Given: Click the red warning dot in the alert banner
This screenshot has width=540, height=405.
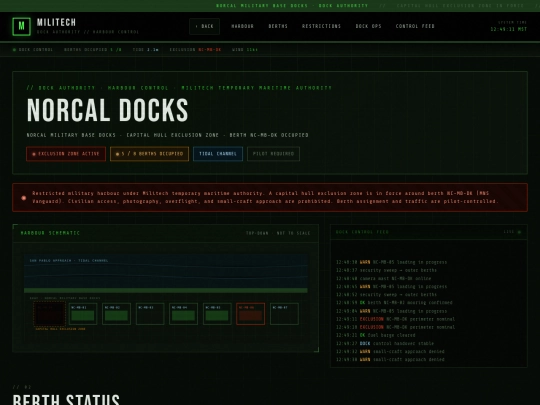Looking at the screenshot, I should point(24,198).
